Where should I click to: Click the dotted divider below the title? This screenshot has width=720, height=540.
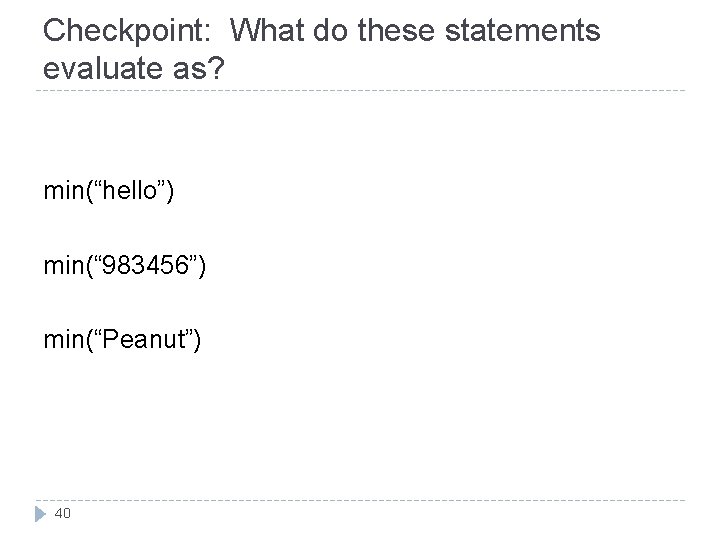(x=360, y=91)
